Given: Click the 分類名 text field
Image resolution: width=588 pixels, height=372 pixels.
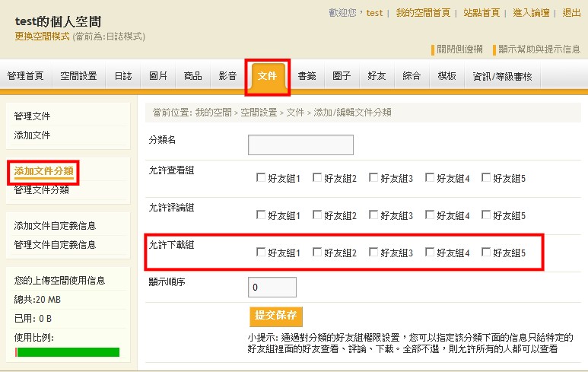Looking at the screenshot, I should 300,145.
